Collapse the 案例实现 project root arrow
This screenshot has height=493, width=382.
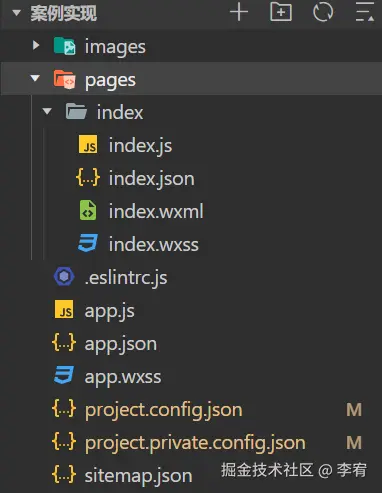point(16,13)
